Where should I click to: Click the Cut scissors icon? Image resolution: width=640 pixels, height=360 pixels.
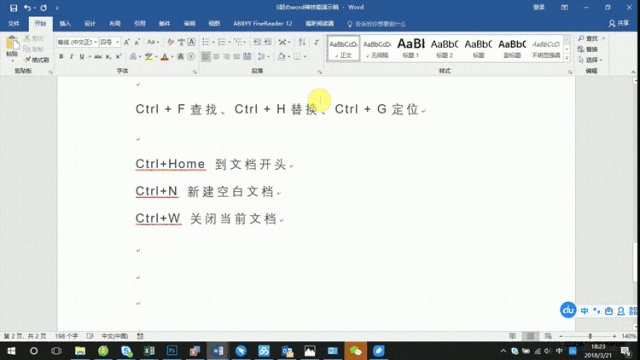click(x=27, y=38)
